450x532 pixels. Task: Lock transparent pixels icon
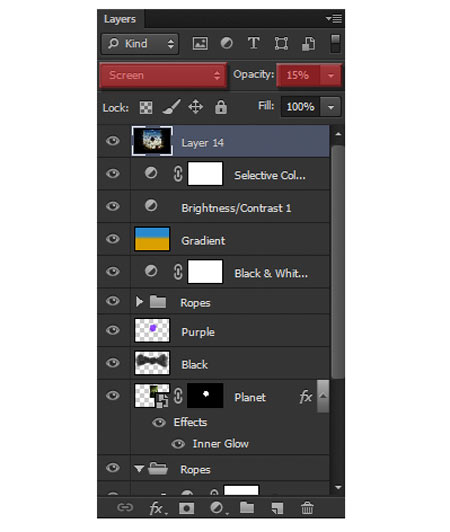[146, 108]
